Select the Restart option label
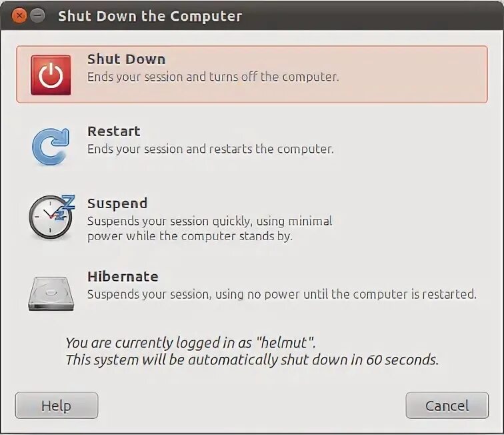The width and height of the screenshot is (504, 435). point(114,131)
